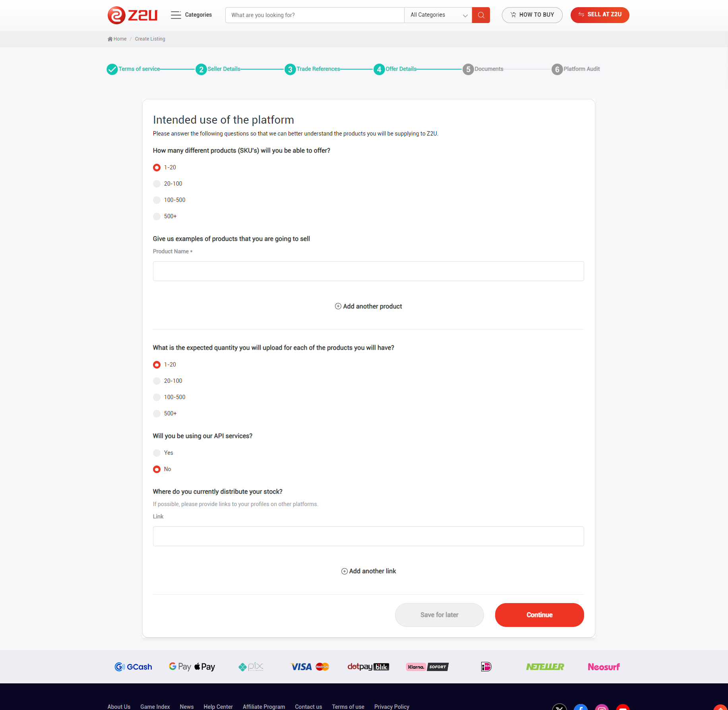The image size is (728, 710).
Task: Click the Home breadcrumb icon
Action: click(110, 39)
